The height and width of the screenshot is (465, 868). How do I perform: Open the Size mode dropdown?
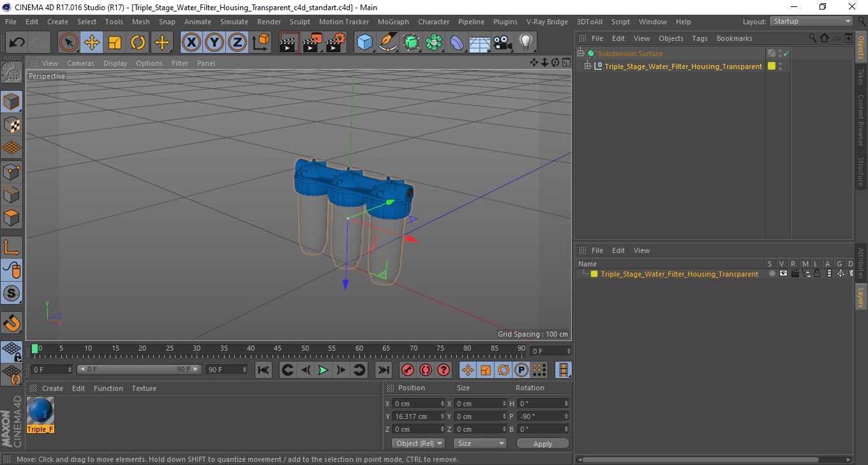pyautogui.click(x=480, y=443)
